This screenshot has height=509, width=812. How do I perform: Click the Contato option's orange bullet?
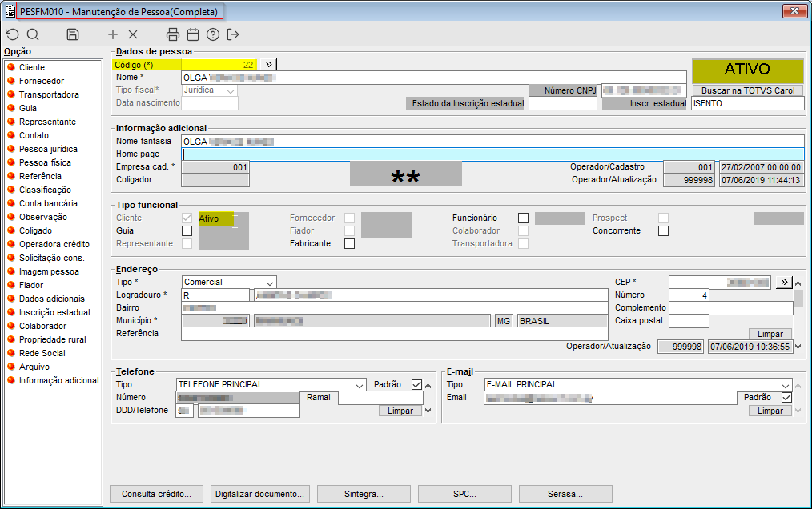click(10, 135)
